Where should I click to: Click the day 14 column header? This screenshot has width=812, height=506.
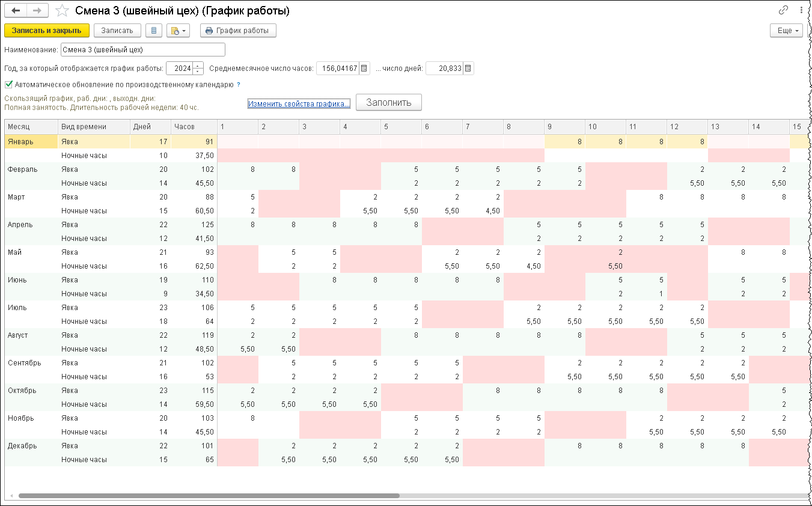[769, 127]
